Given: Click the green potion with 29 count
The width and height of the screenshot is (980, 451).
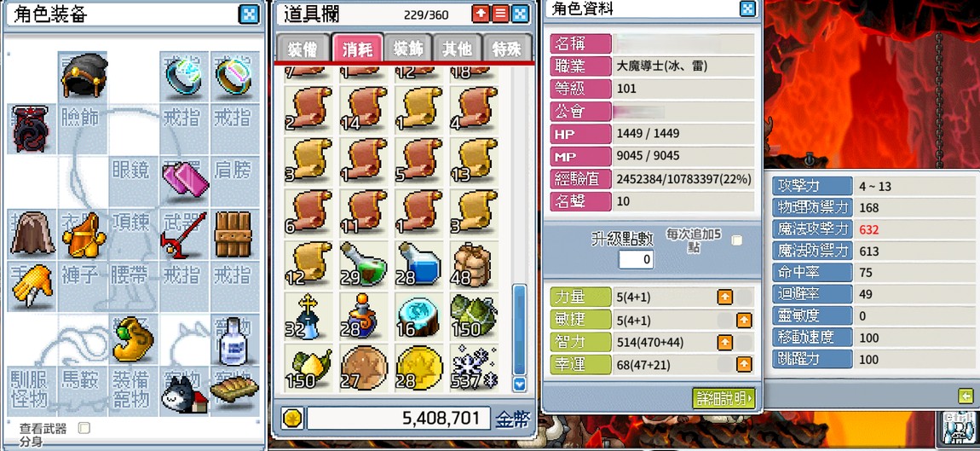Looking at the screenshot, I should tap(365, 264).
